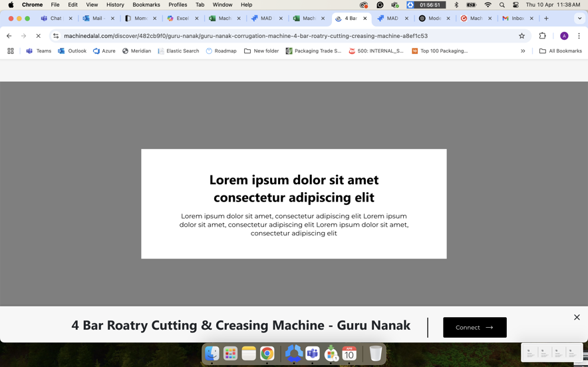
Task: Click the address bar URL
Action: pos(245,36)
